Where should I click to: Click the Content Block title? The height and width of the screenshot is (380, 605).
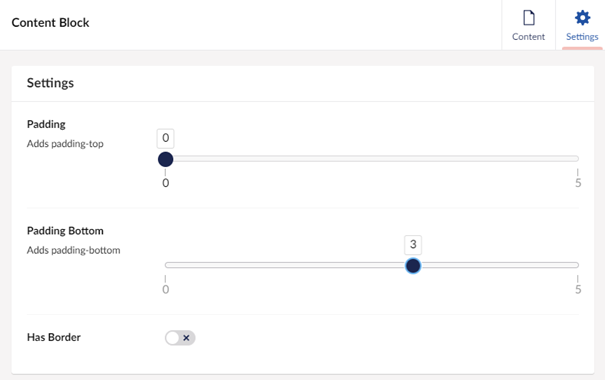click(x=51, y=23)
